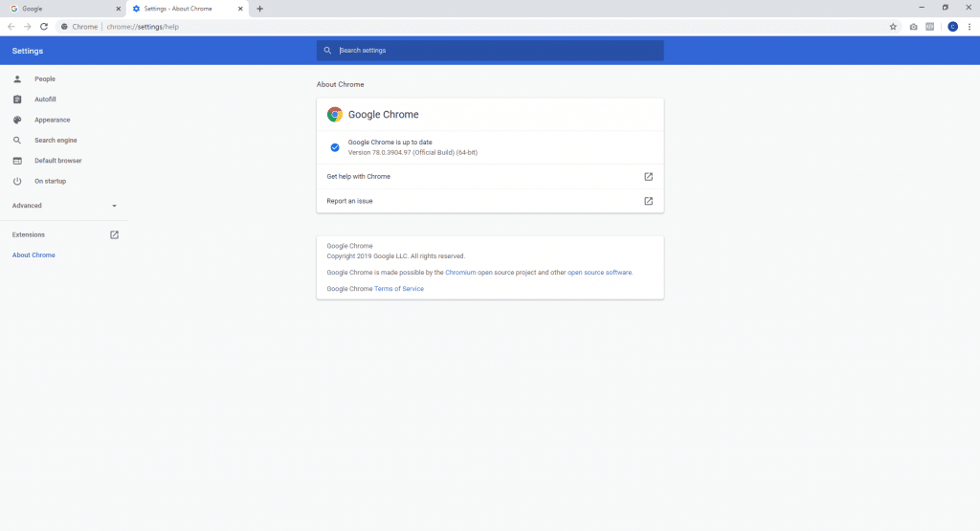Screen dimensions: 980x531
Task: Click the About Chrome page heading
Action: (340, 84)
